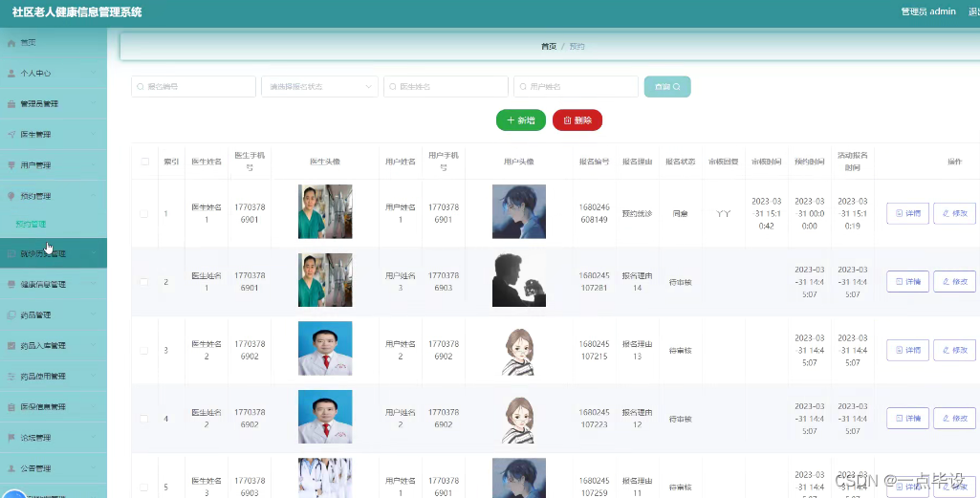This screenshot has width=980, height=498.
Task: Click the green 新增 add button
Action: [521, 120]
